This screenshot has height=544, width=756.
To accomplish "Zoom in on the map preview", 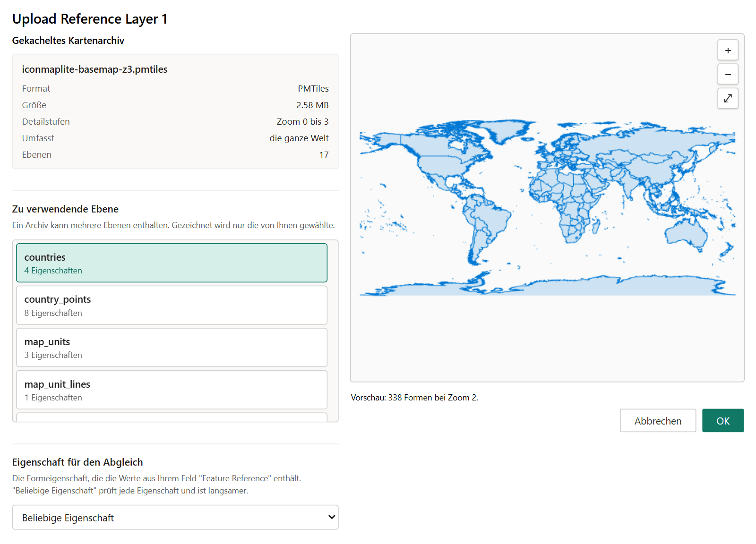I will tap(728, 50).
